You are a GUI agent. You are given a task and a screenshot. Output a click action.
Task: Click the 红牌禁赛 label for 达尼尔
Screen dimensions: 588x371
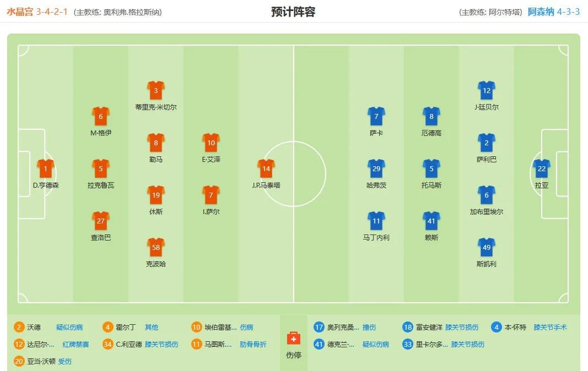click(x=75, y=345)
